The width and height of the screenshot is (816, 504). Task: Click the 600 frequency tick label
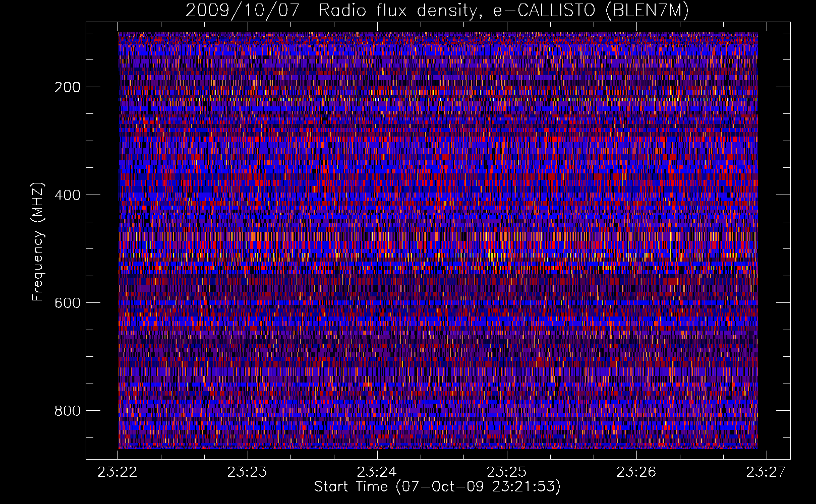67,303
